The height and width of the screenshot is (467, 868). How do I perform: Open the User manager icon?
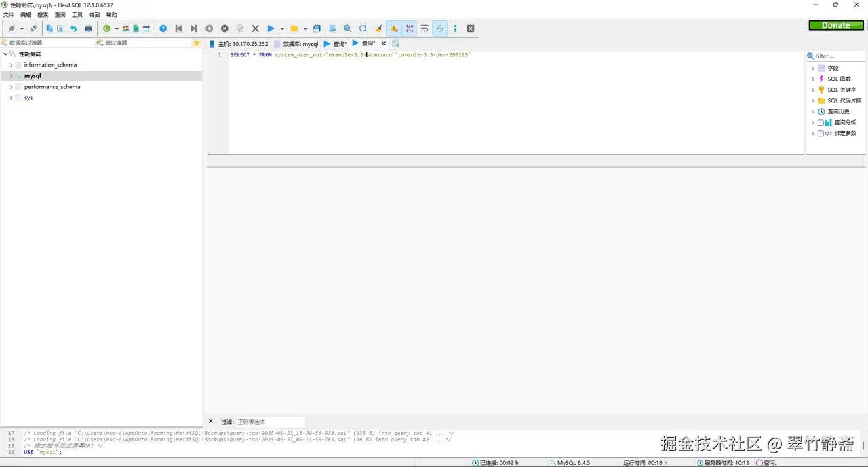(125, 29)
